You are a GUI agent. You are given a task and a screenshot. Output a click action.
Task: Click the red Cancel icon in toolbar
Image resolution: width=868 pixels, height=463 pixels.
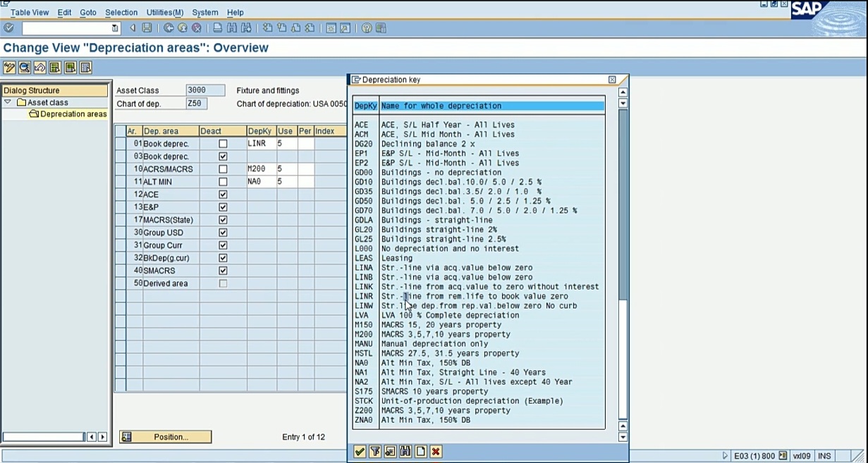click(x=197, y=28)
